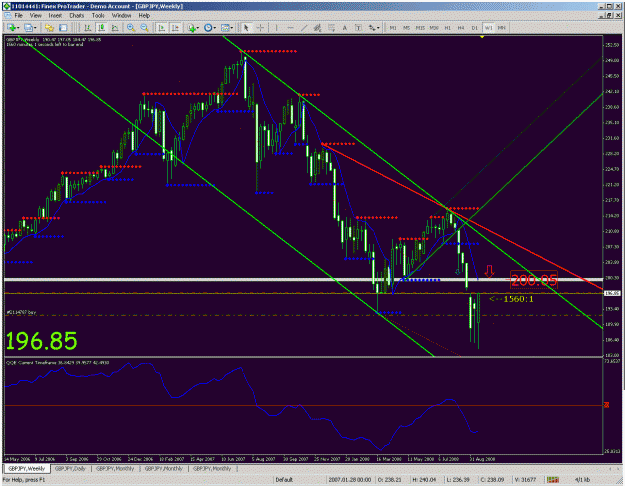Select the H4 timeframe button
The height and width of the screenshot is (486, 625).
pyautogui.click(x=461, y=28)
